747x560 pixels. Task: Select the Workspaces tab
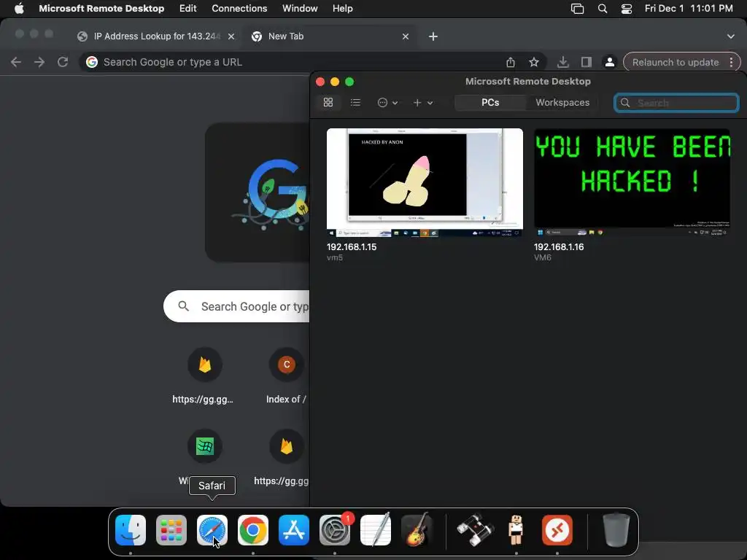pyautogui.click(x=562, y=102)
